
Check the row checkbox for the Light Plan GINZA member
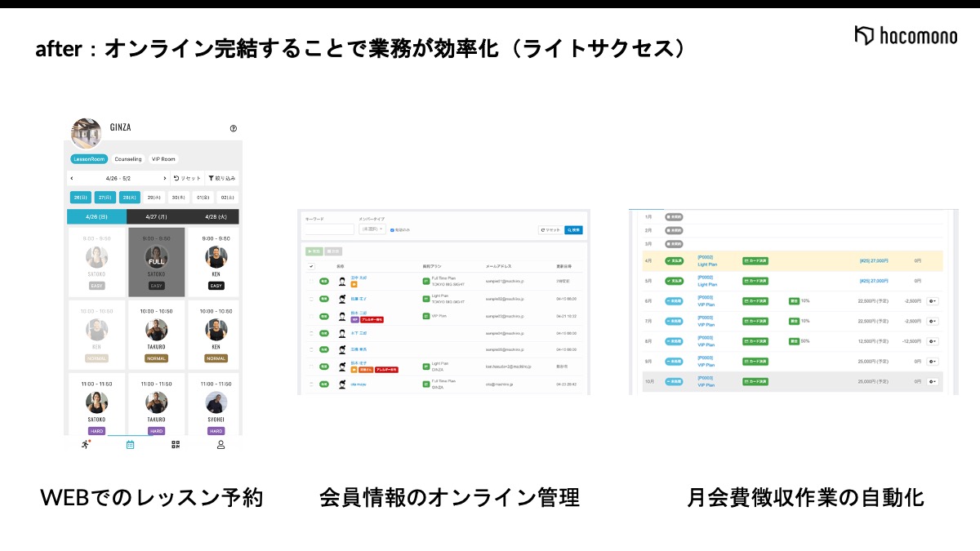click(x=311, y=367)
